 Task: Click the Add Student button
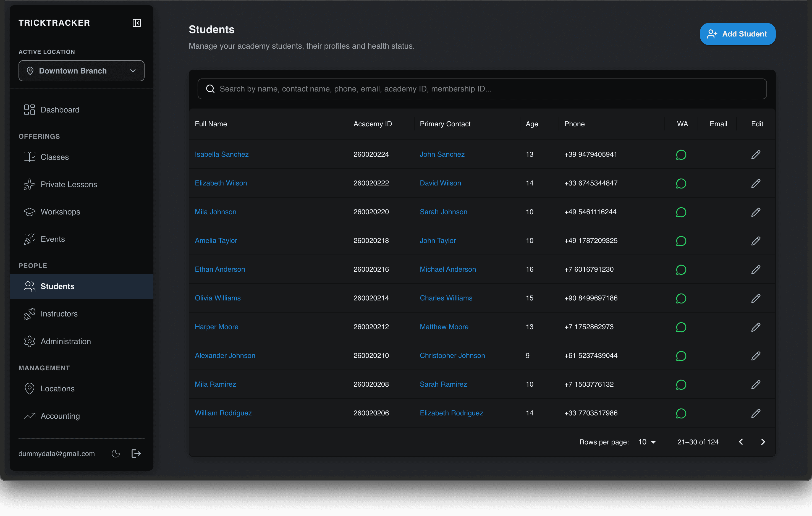click(737, 34)
